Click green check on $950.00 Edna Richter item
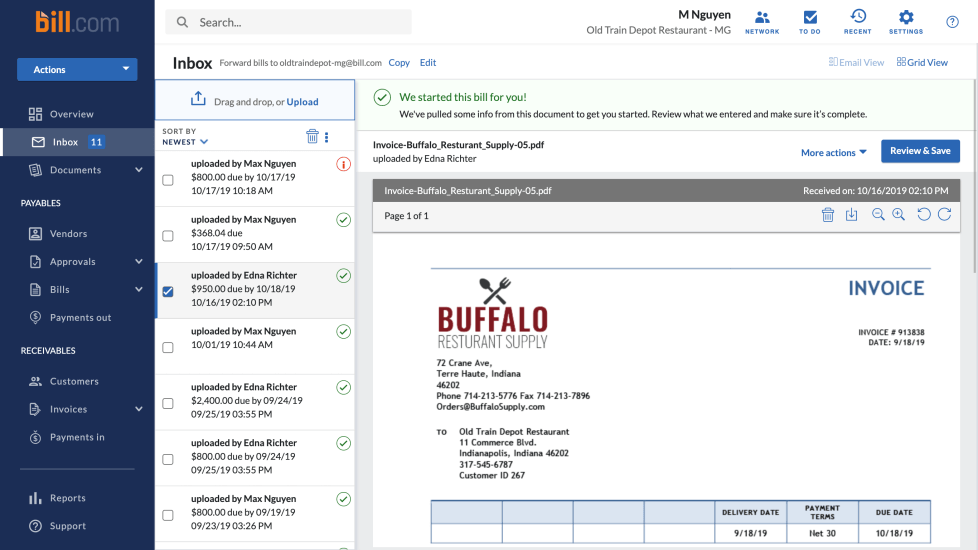This screenshot has width=978, height=550. click(x=343, y=276)
